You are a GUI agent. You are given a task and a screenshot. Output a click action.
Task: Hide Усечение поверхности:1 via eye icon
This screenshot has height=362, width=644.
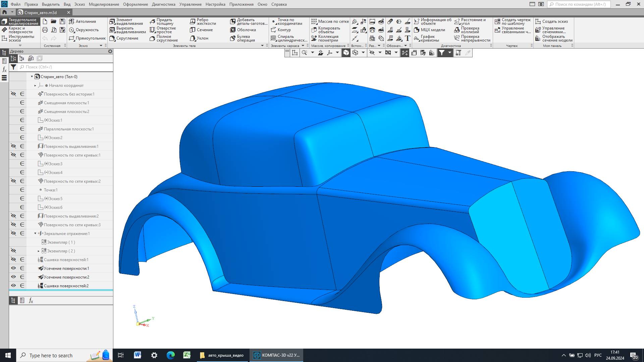pos(13,268)
